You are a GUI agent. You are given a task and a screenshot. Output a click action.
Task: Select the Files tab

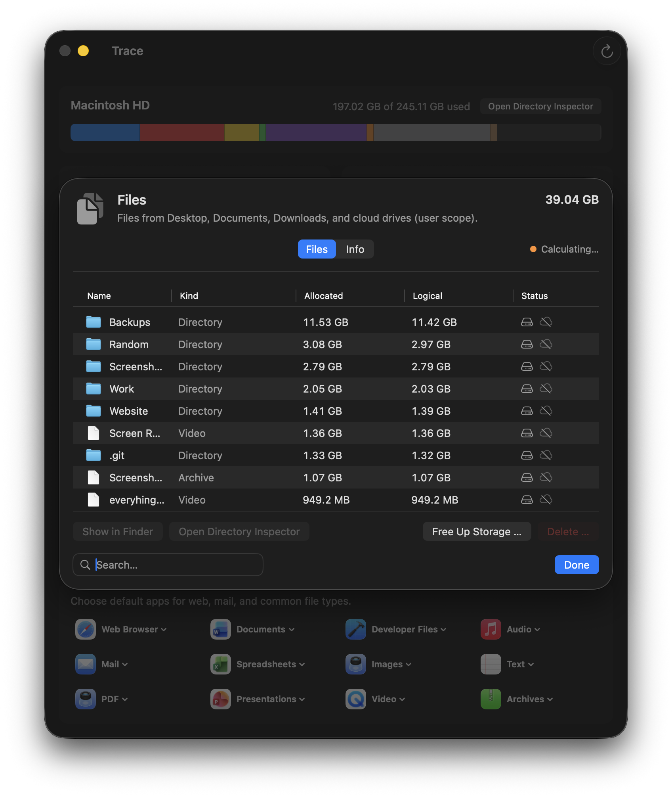point(316,249)
